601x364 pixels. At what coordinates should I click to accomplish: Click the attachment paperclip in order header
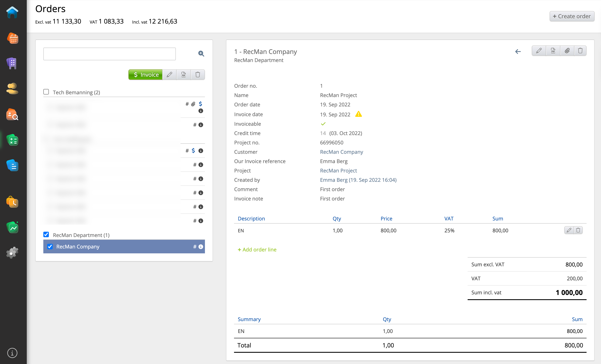tap(567, 51)
